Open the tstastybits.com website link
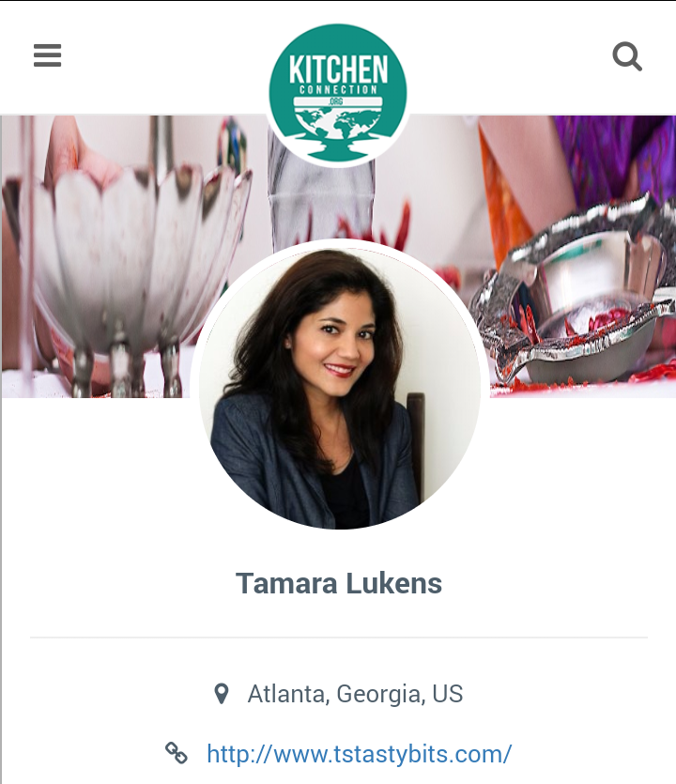The width and height of the screenshot is (676, 784). pos(359,754)
